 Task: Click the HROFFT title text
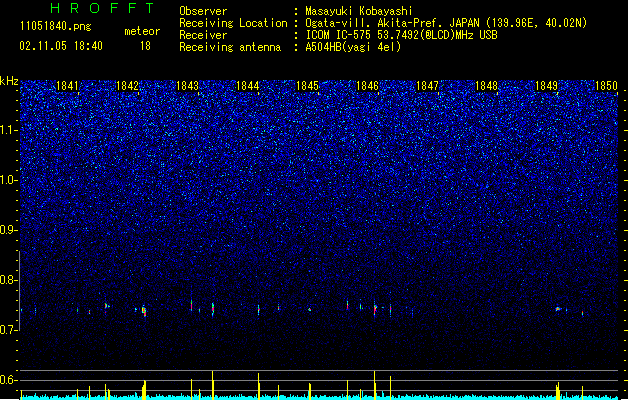(102, 8)
